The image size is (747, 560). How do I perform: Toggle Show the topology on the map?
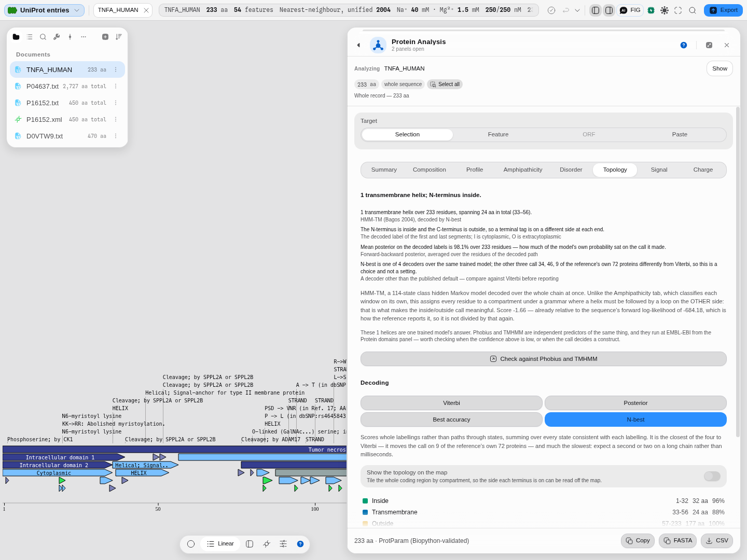712,476
